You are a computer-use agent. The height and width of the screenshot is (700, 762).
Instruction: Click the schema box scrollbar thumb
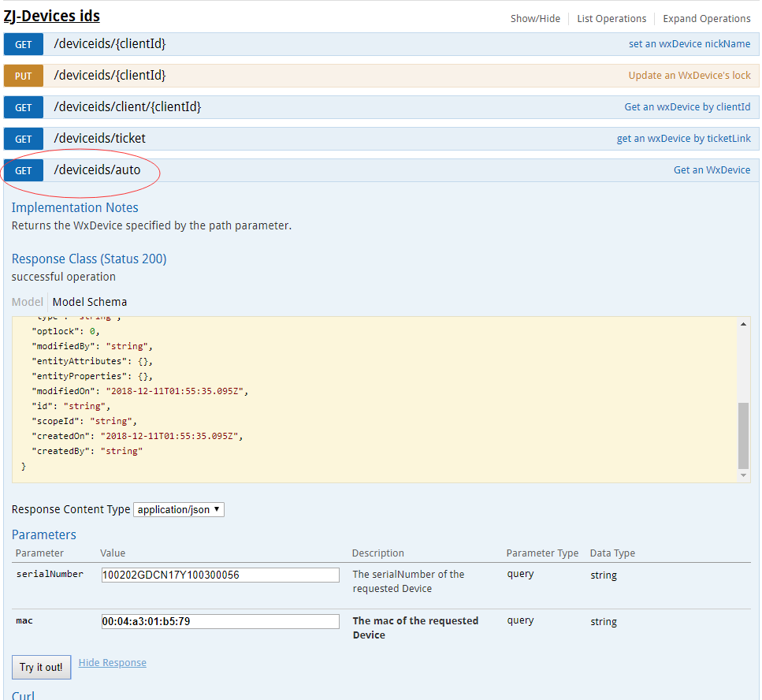tap(744, 436)
